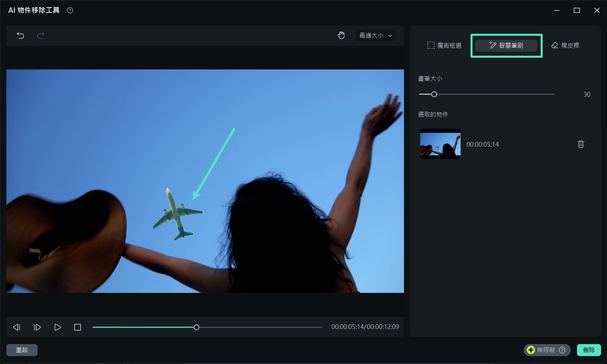Click the timeline playhead marker
The width and height of the screenshot is (607, 364).
click(x=196, y=327)
